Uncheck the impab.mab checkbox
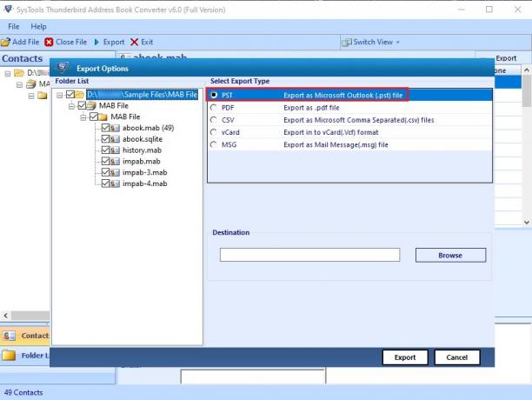 [x=105, y=161]
